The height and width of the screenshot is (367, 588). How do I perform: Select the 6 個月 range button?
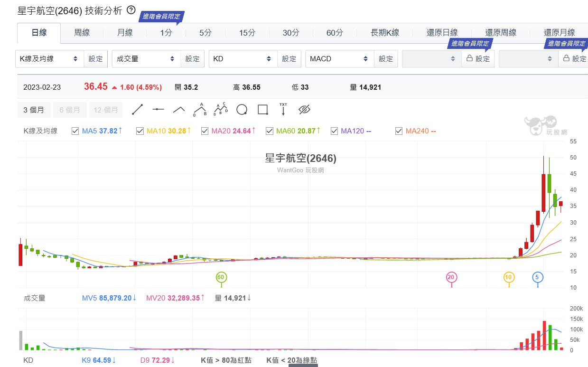[x=70, y=110]
